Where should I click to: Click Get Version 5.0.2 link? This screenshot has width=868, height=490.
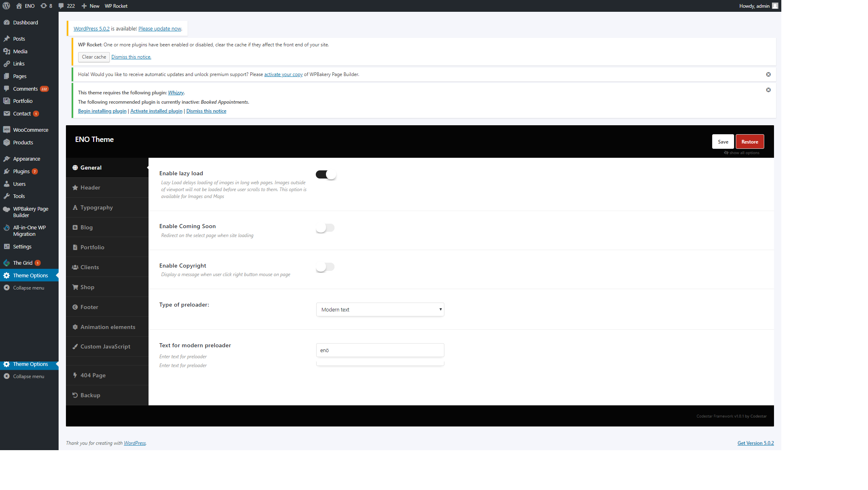(756, 443)
